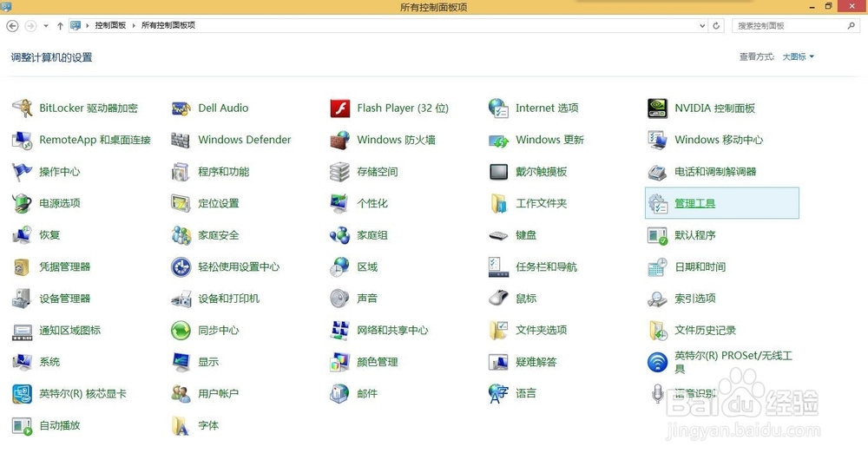868x460 pixels.
Task: Open the 设备和打印机 icon
Action: (181, 299)
